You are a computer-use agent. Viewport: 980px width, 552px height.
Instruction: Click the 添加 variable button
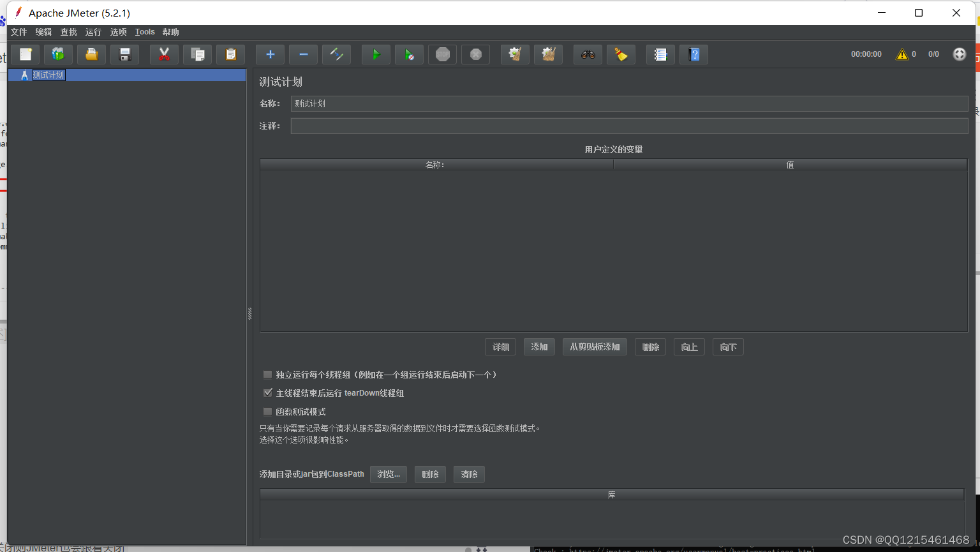[539, 347]
